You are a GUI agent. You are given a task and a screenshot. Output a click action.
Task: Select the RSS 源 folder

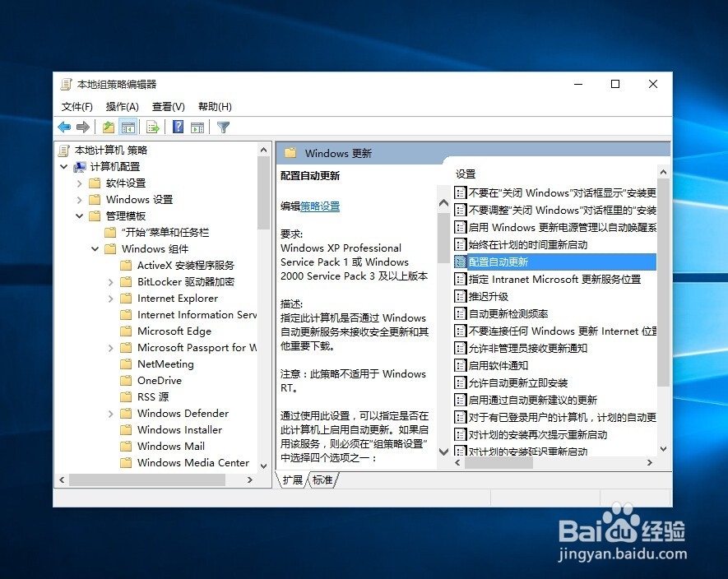(x=153, y=397)
